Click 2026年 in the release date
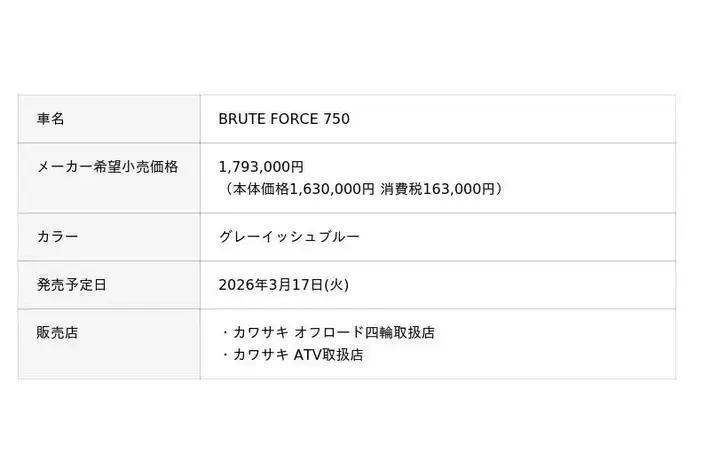 click(x=239, y=285)
